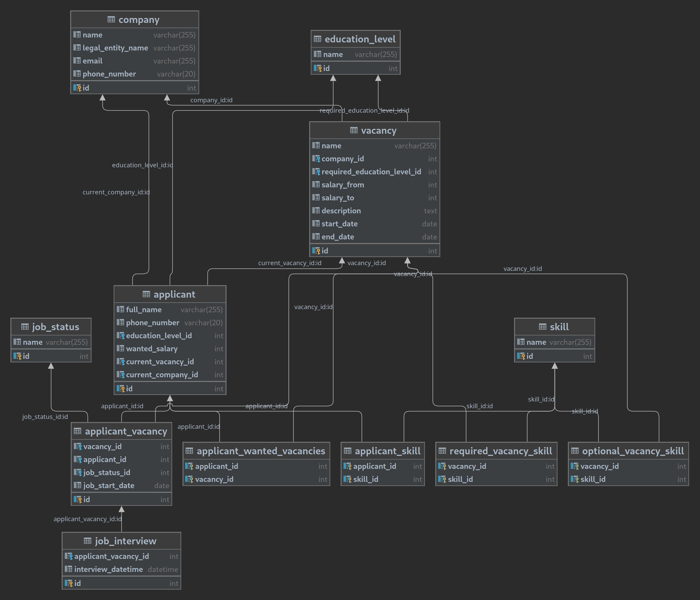This screenshot has width=700, height=600.
Task: Click the current_vacancy_id:id relationship label
Action: (289, 263)
